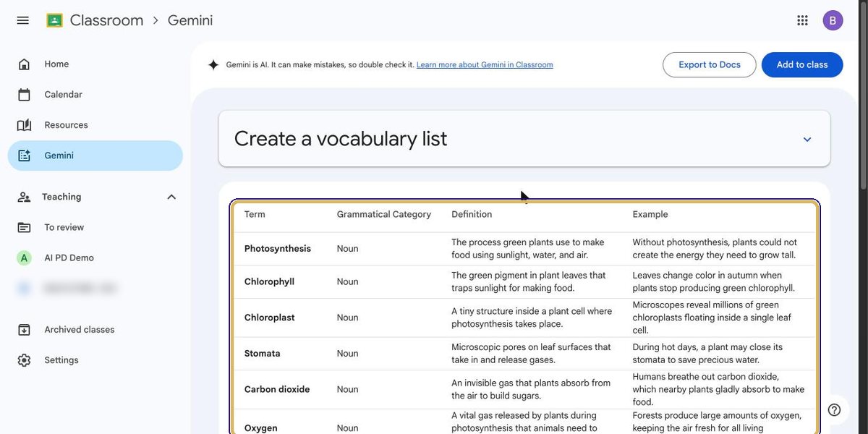Click the Chloroplast definition about tiny structure
The width and height of the screenshot is (868, 434).
(x=532, y=318)
